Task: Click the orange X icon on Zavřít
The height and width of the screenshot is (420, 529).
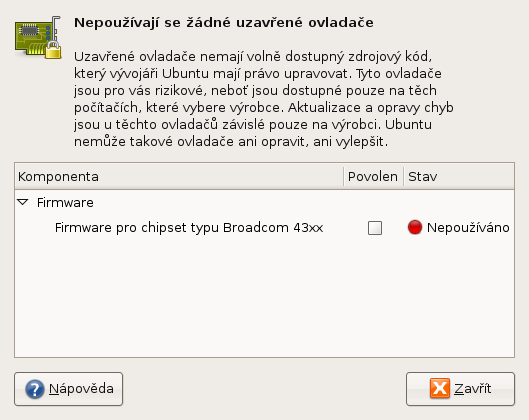Action: pyautogui.click(x=440, y=388)
